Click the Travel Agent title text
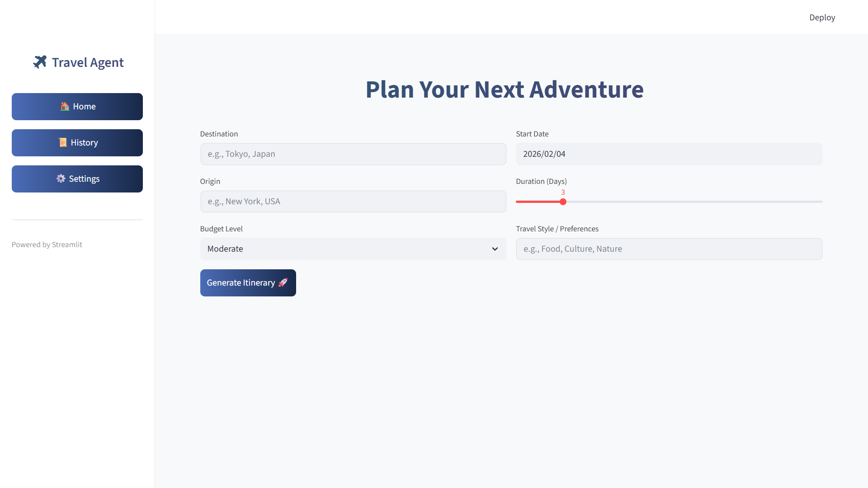This screenshot has width=868, height=488. pos(88,62)
